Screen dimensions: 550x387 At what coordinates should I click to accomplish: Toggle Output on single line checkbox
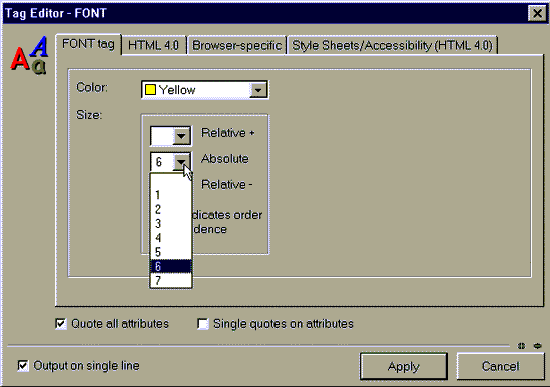23,366
